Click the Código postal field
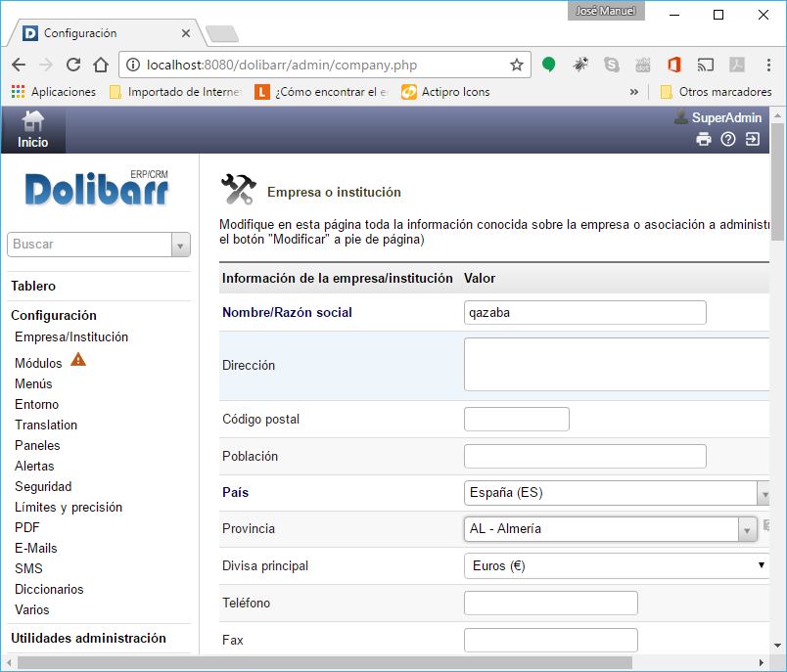 [516, 420]
